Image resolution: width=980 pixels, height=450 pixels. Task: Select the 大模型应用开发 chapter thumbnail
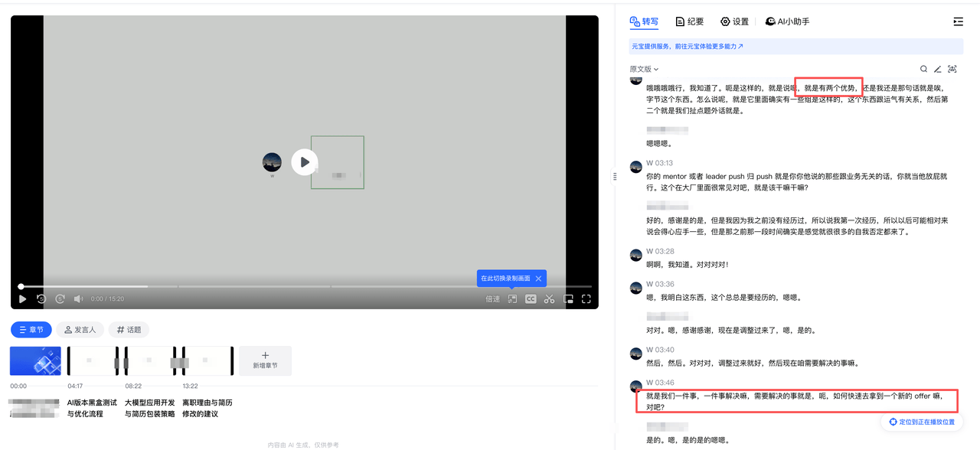154,361
